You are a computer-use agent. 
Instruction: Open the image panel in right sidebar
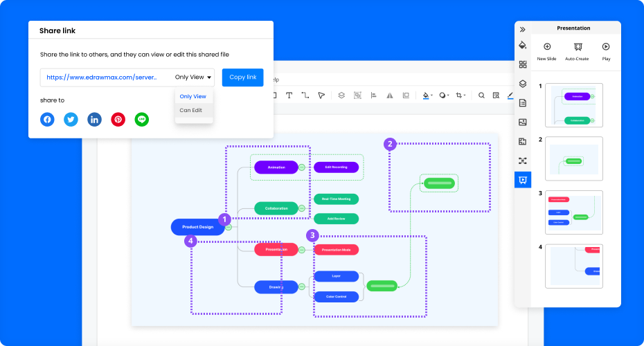click(x=523, y=122)
